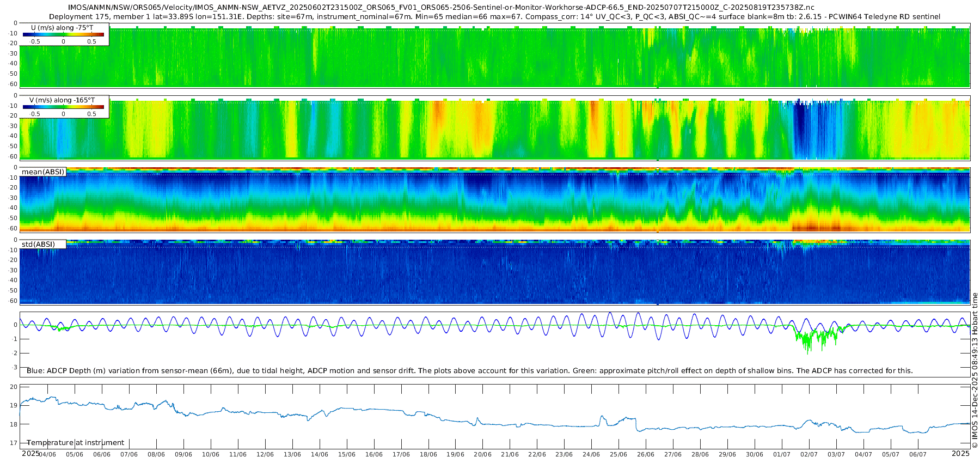Click the 17 tick on temperature axis
980x463 pixels.
point(14,443)
